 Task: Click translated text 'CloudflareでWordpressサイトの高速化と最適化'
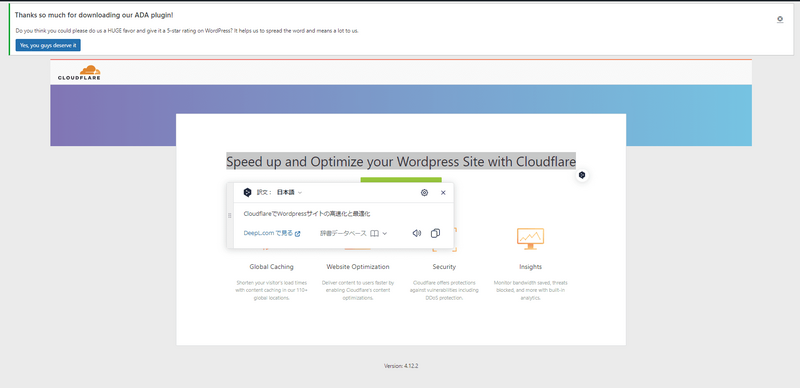(307, 214)
